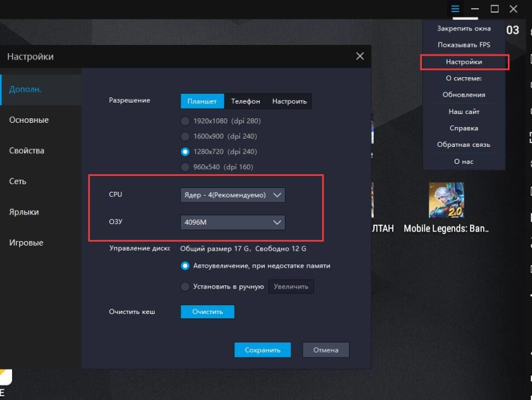Click the Отмена button
This screenshot has height=400, width=532.
(x=326, y=350)
